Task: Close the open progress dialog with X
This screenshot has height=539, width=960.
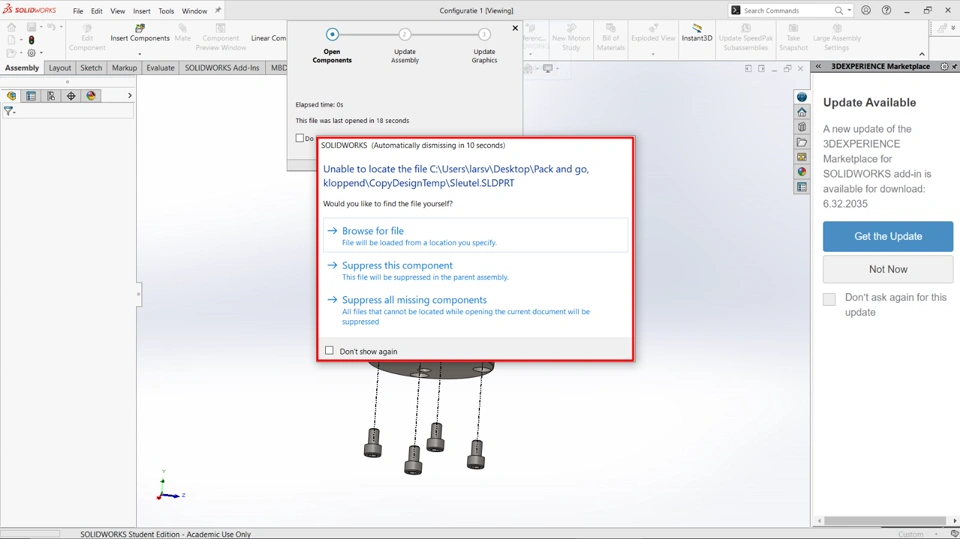Action: 515,28
